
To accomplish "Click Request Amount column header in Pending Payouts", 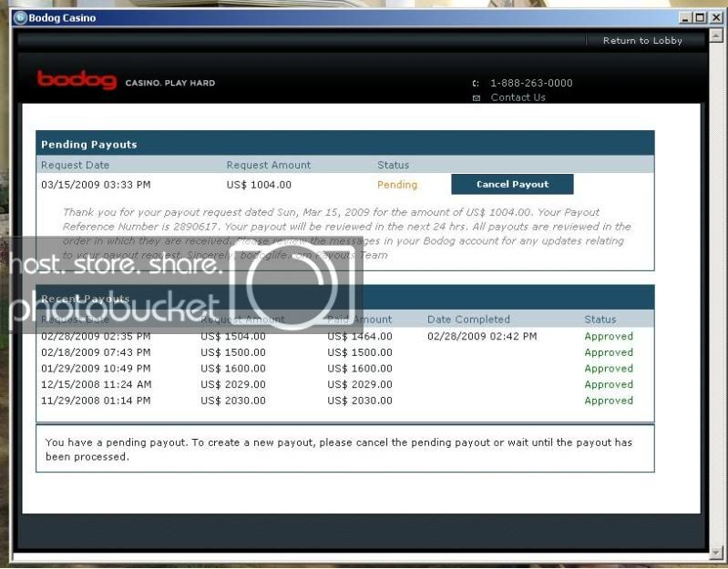I will [269, 165].
